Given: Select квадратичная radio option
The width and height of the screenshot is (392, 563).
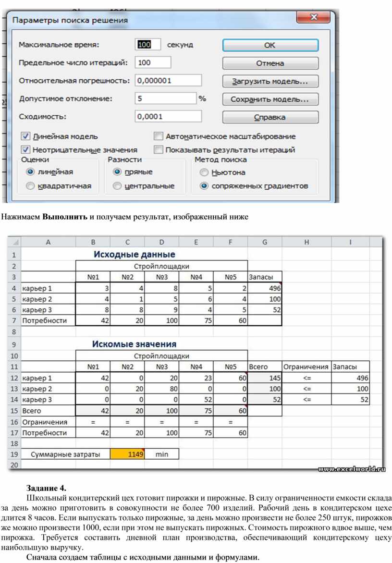Looking at the screenshot, I should click(30, 186).
